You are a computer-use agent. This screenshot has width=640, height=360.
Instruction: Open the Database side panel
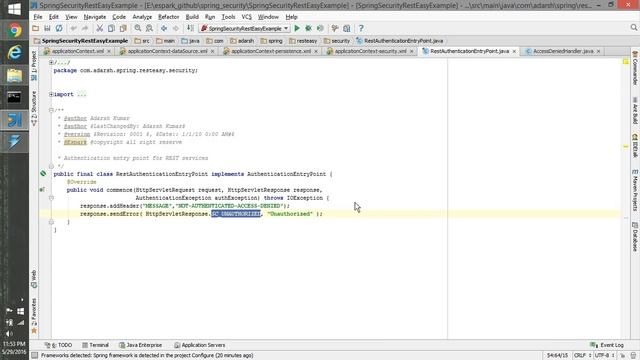click(635, 236)
